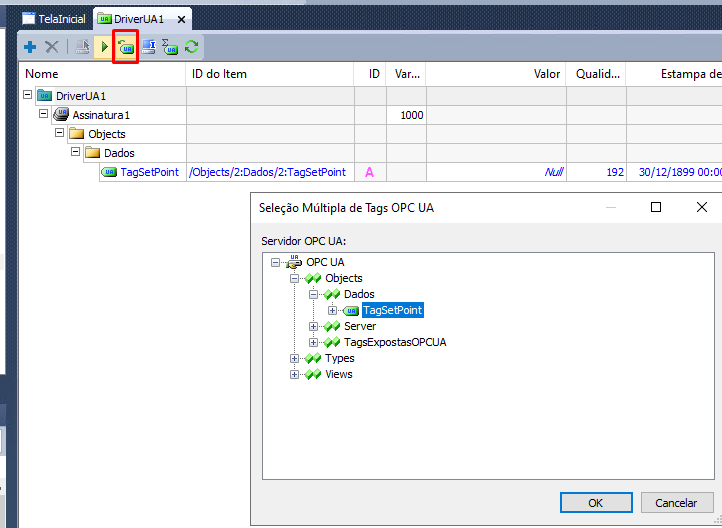Switch to the TelaInicial tab
Screen dimensions: 722x528
coord(54,19)
